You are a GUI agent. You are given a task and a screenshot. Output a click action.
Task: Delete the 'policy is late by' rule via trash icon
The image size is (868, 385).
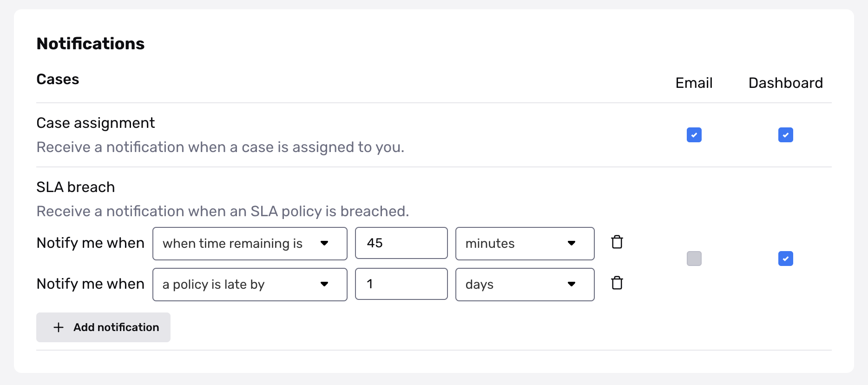coord(617,283)
